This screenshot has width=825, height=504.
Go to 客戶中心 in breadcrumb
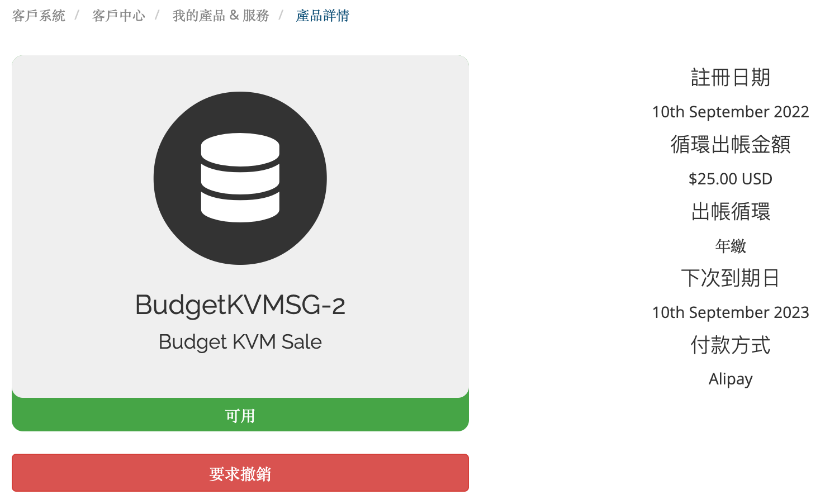pos(118,16)
